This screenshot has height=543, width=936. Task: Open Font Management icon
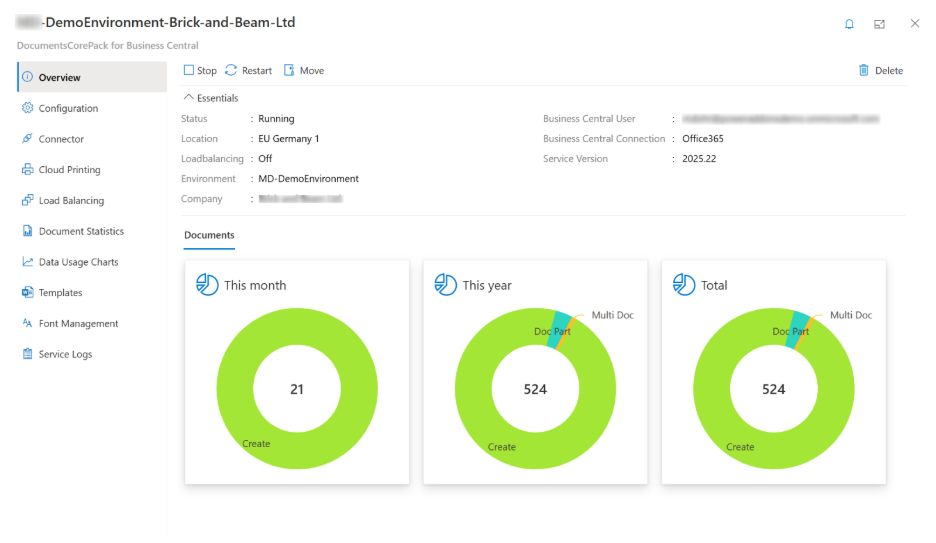[27, 323]
